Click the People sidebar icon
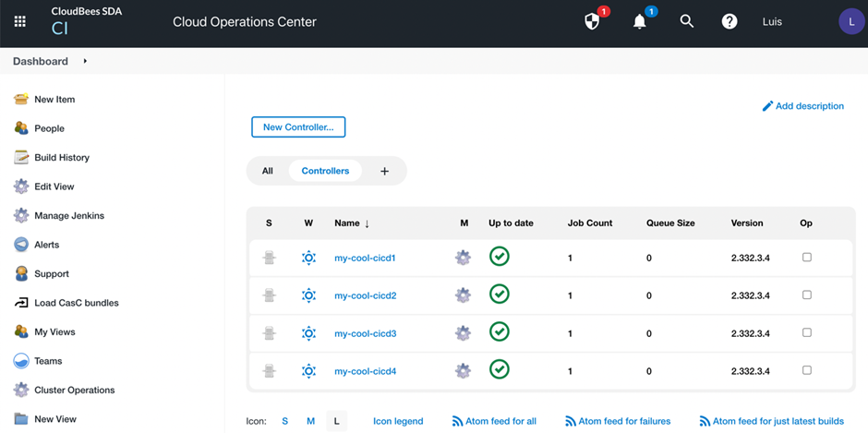Screen dimensions: 868x433 (21, 128)
